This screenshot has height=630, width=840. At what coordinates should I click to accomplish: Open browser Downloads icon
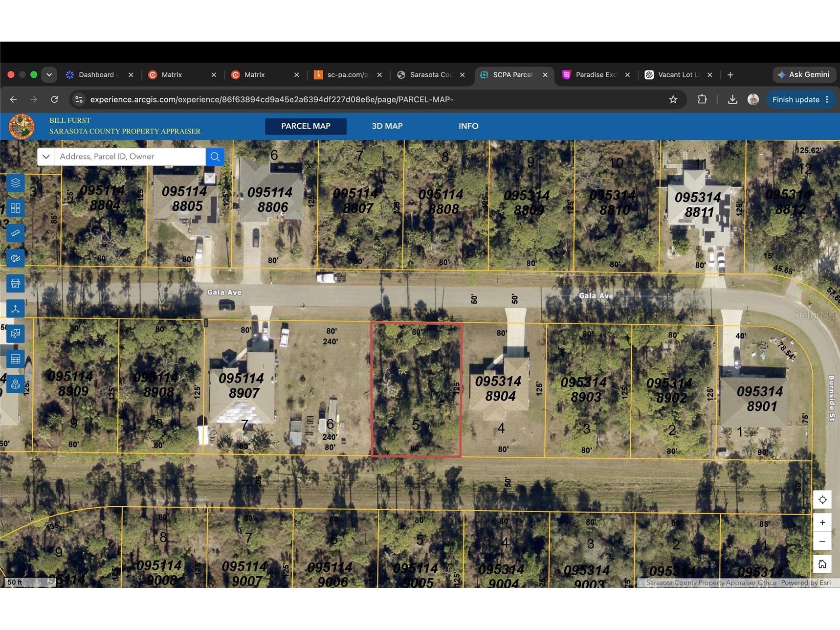(x=732, y=99)
